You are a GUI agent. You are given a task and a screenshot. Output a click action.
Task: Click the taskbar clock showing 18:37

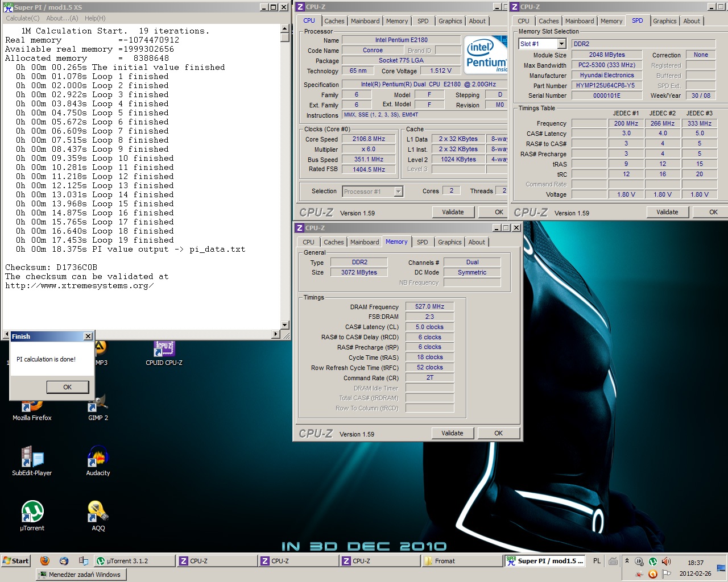tap(696, 563)
